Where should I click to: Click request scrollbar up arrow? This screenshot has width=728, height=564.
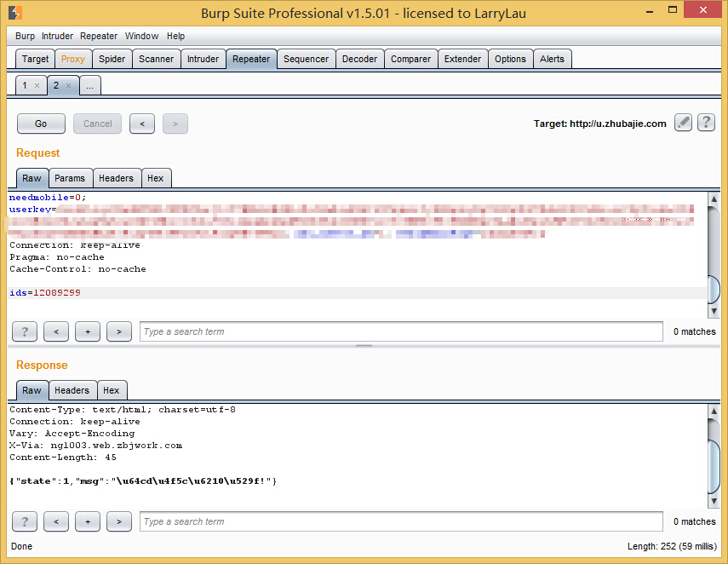(714, 199)
